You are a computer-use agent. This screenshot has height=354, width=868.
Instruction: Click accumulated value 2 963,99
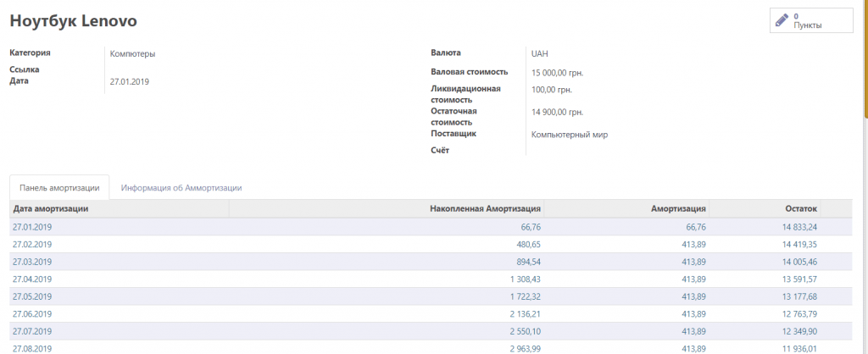(x=526, y=349)
